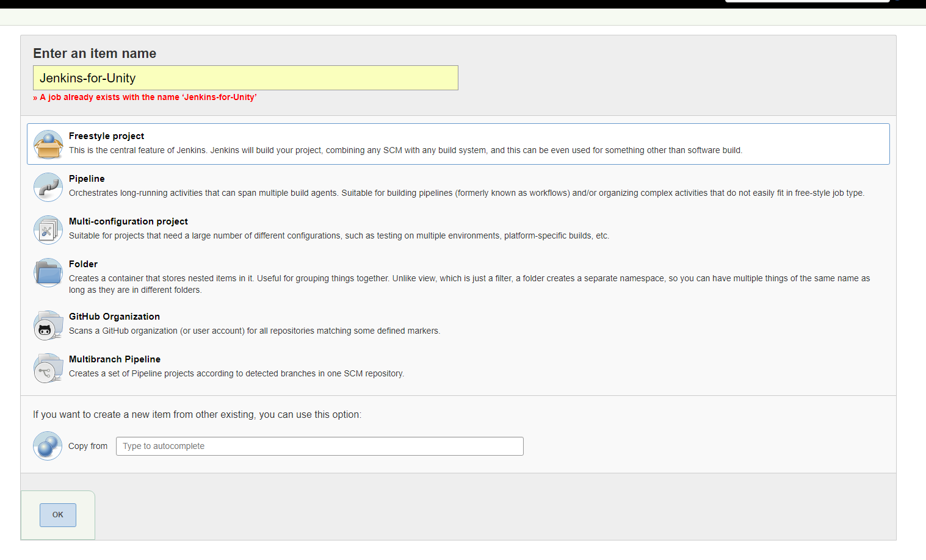Click the Copy from label

pyautogui.click(x=88, y=446)
